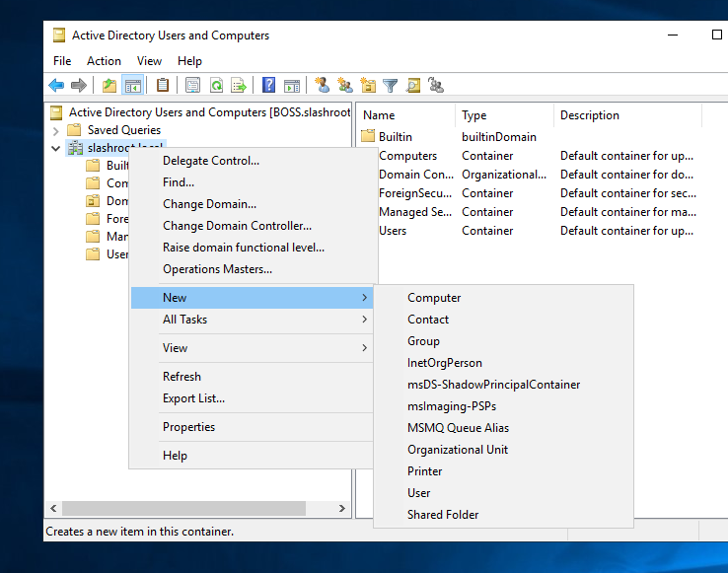
Task: Click right arrow of horizontal scrollbar
Action: 342,509
